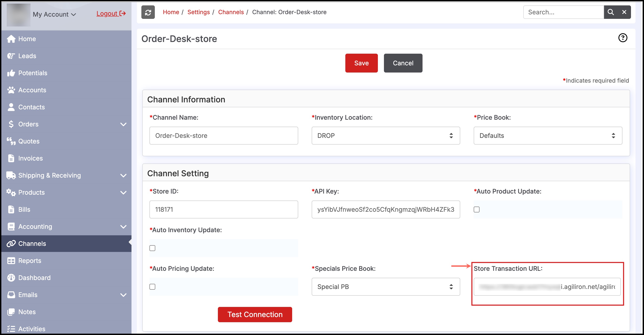Viewport: 644px width, 335px height.
Task: Open the help question mark icon
Action: click(x=622, y=38)
